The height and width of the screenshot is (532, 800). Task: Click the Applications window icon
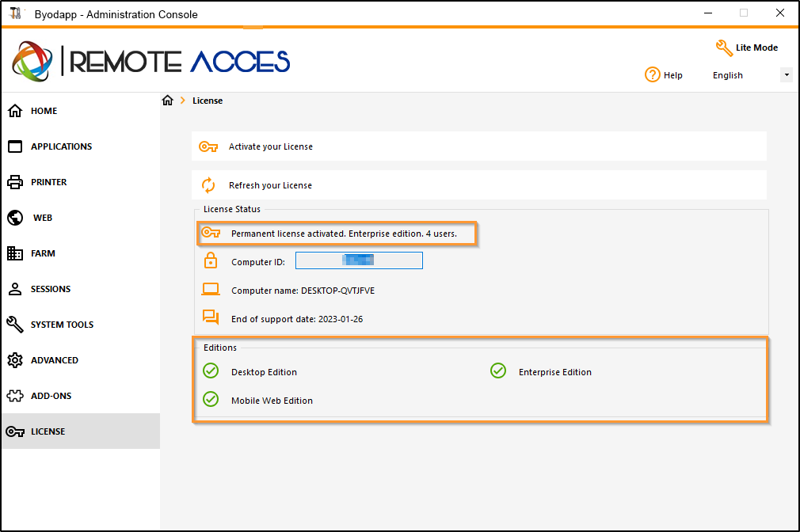tap(15, 146)
